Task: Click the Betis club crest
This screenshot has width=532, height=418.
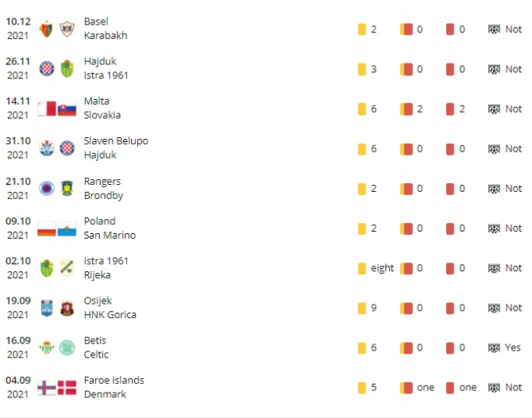Action: point(47,347)
